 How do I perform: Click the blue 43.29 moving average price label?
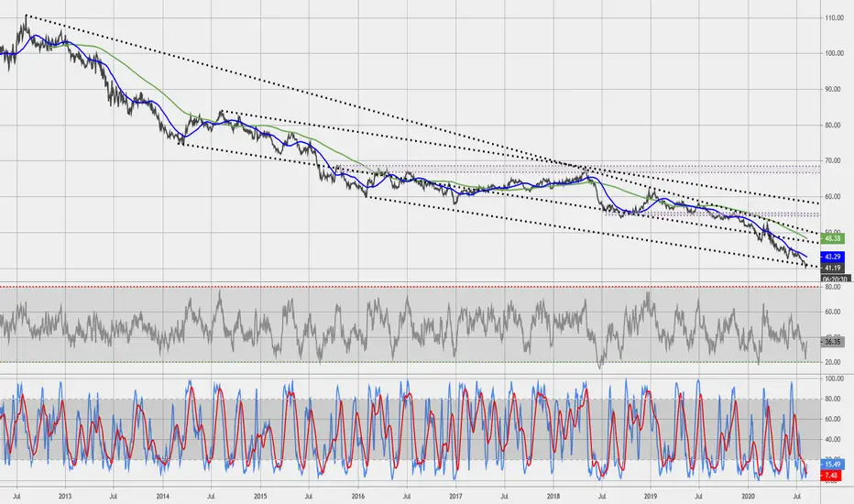click(832, 257)
